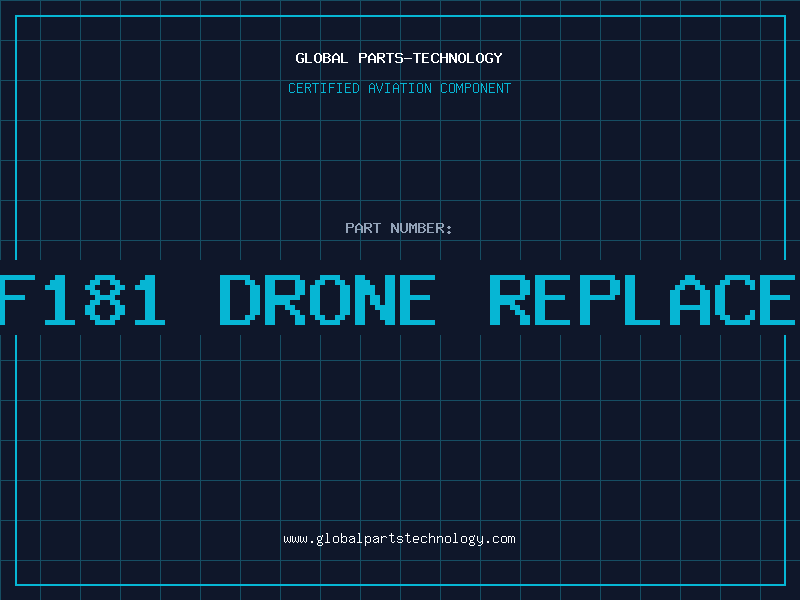Click the .com ending of the URL
Image resolution: width=800 pixels, height=600 pixels.
[x=500, y=539]
